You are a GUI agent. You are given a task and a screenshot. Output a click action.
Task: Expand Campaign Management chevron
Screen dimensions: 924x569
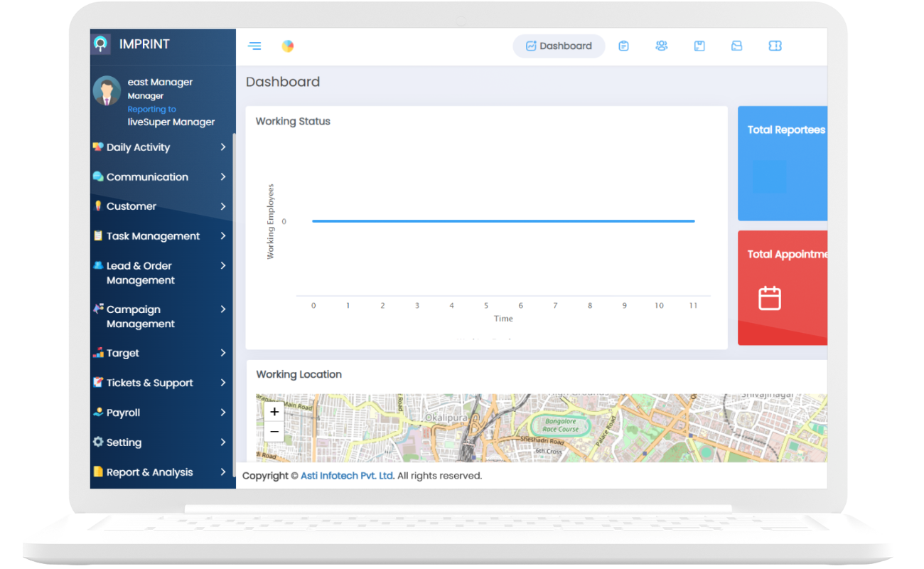(x=223, y=309)
